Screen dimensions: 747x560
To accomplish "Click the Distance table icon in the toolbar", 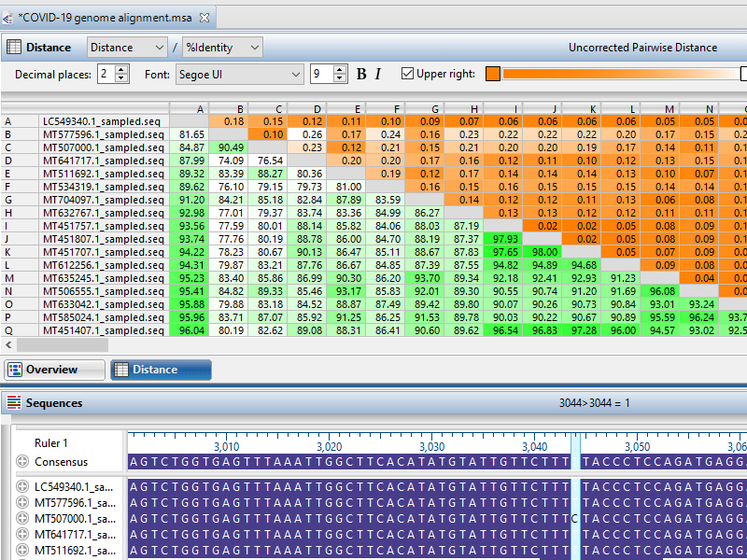I will (x=16, y=47).
